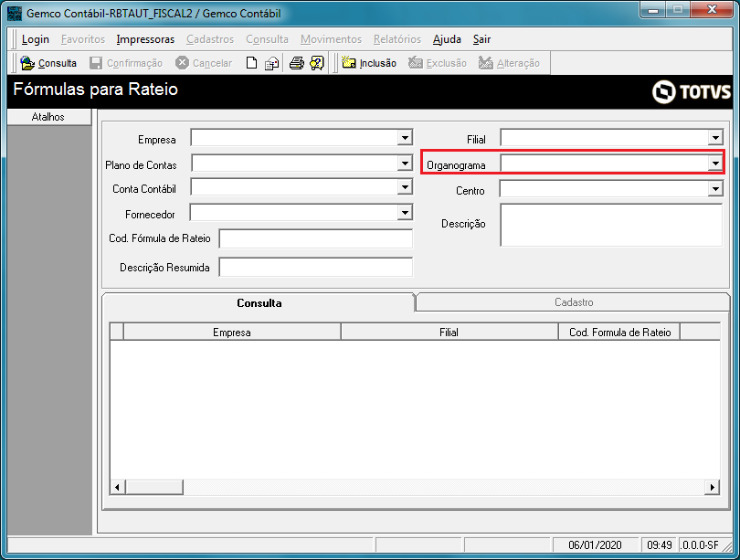Click the Exclusão toolbar button
Image resolution: width=740 pixels, height=560 pixels.
pos(438,63)
